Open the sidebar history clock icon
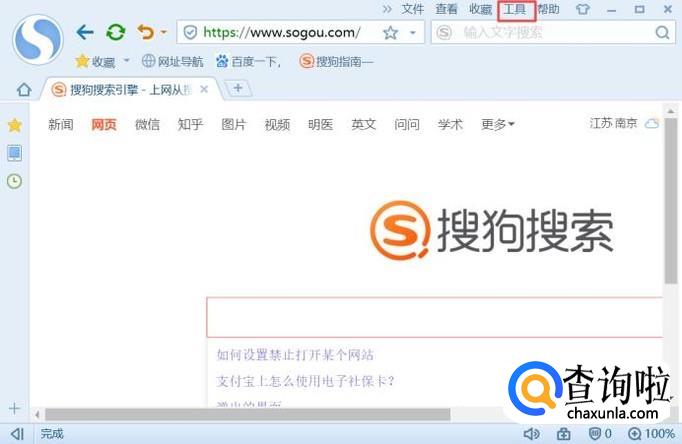 pos(14,181)
